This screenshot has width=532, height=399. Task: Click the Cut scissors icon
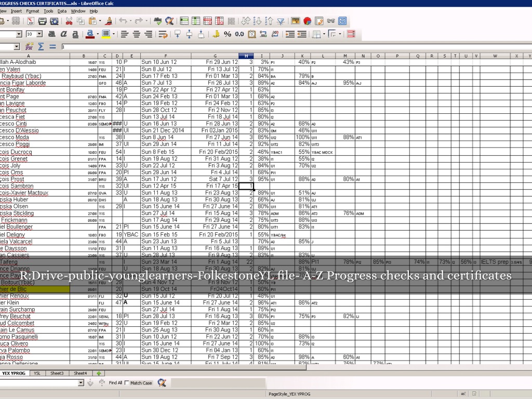pos(69,21)
